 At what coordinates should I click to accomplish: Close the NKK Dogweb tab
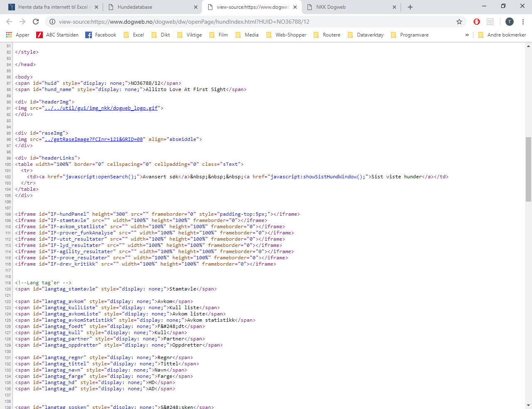(394, 7)
